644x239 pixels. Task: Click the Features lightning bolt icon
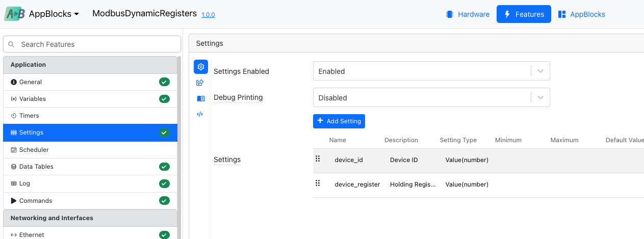tap(507, 14)
